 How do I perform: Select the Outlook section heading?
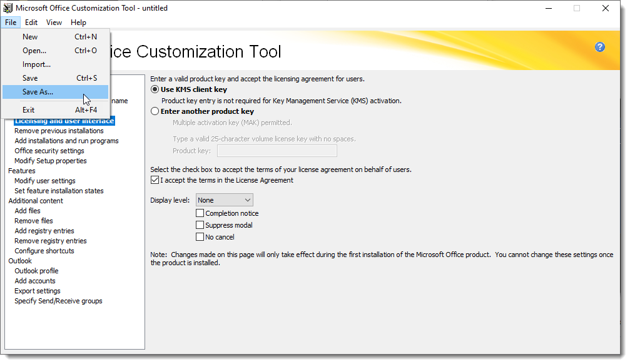(x=20, y=261)
